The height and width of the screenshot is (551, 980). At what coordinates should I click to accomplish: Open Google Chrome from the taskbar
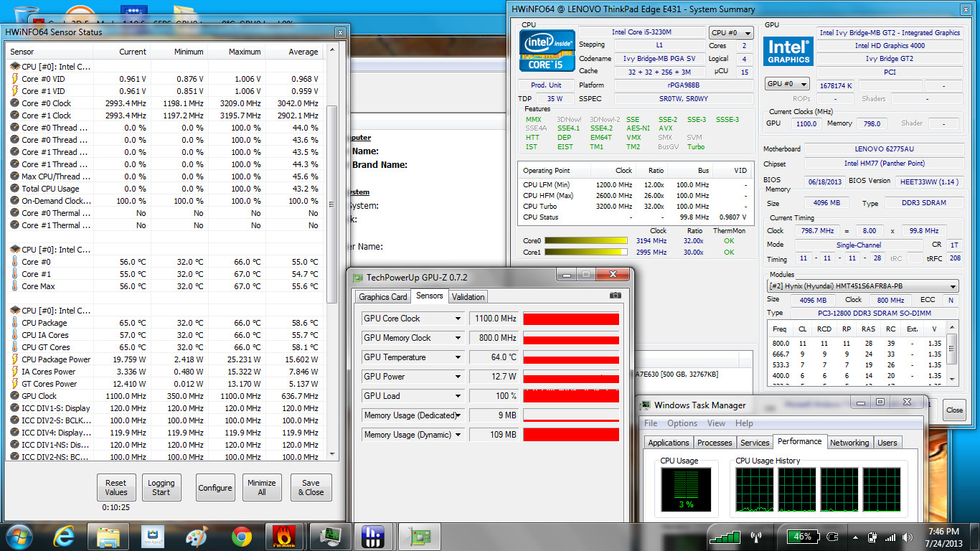tap(241, 537)
